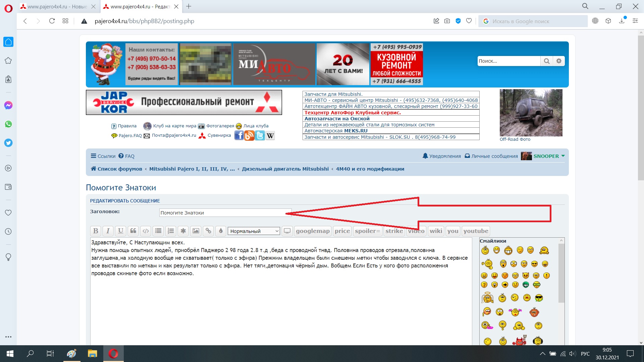Insert ordered list icon
Viewport: 644px width, 362px height.
[x=171, y=231]
